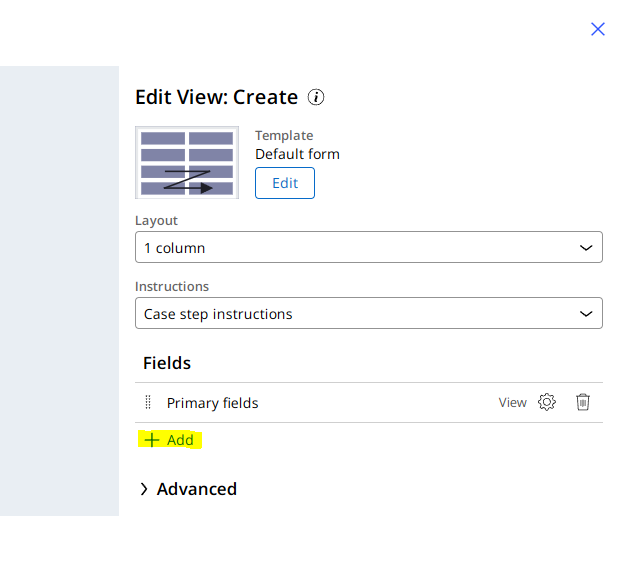Click the plus icon next to Add
637x575 pixels.
(x=151, y=440)
